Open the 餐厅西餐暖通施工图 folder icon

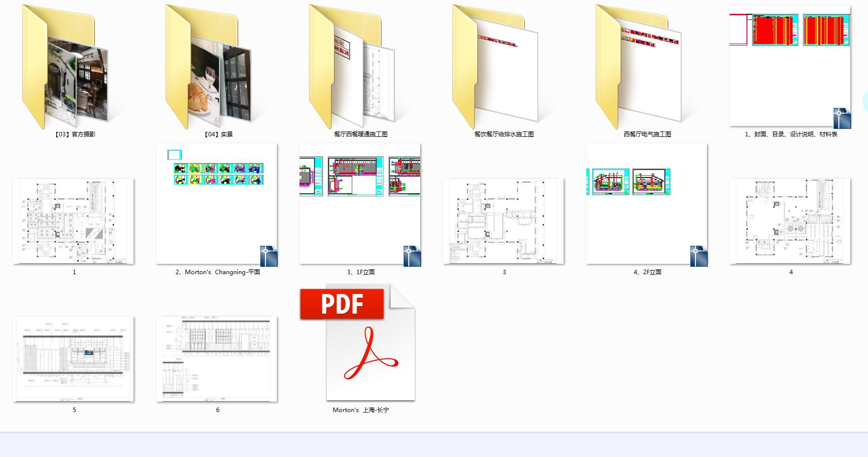351,67
